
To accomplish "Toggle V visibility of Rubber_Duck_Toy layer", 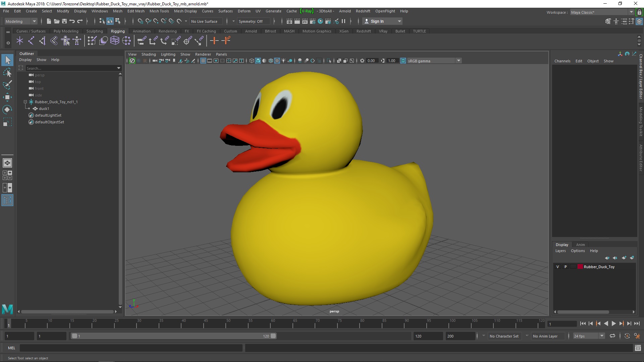I will (x=558, y=267).
